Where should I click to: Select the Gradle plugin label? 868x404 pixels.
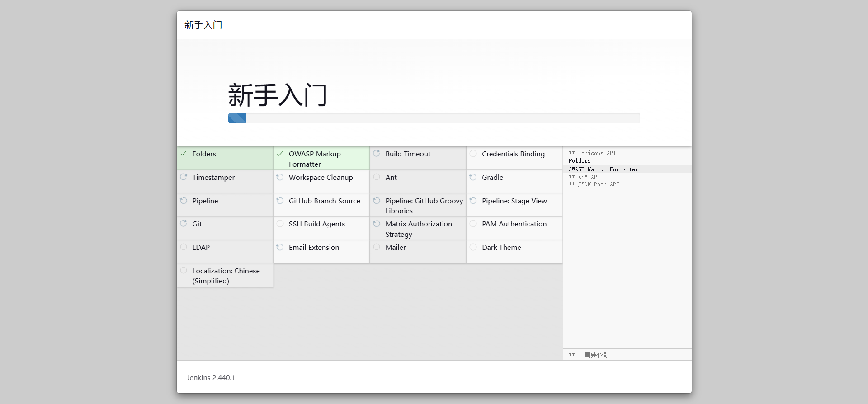click(492, 178)
